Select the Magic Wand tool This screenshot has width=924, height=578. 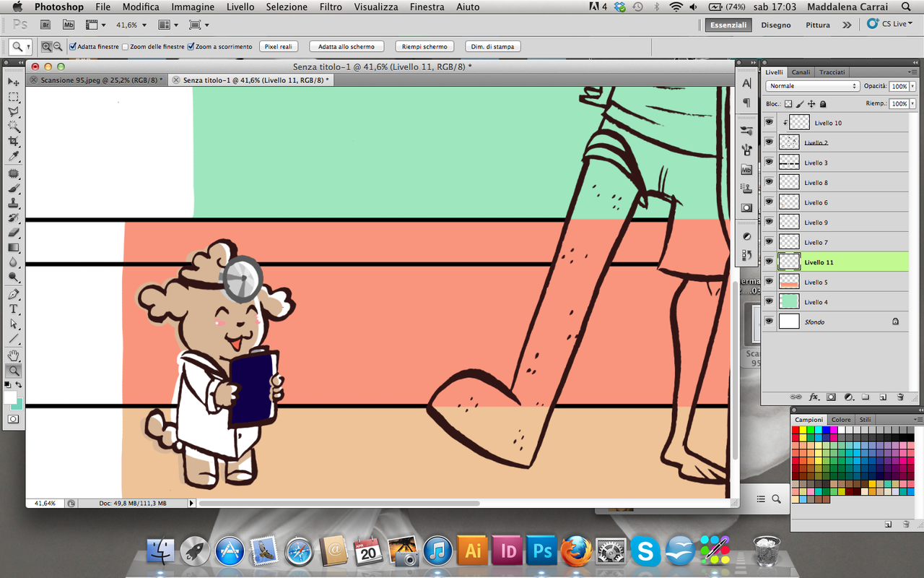coord(14,127)
